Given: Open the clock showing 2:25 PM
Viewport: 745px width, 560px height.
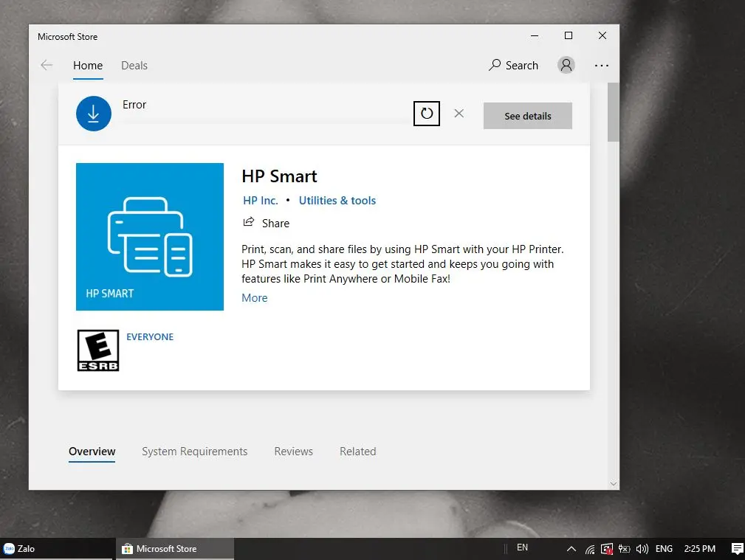Looking at the screenshot, I should click(x=699, y=549).
